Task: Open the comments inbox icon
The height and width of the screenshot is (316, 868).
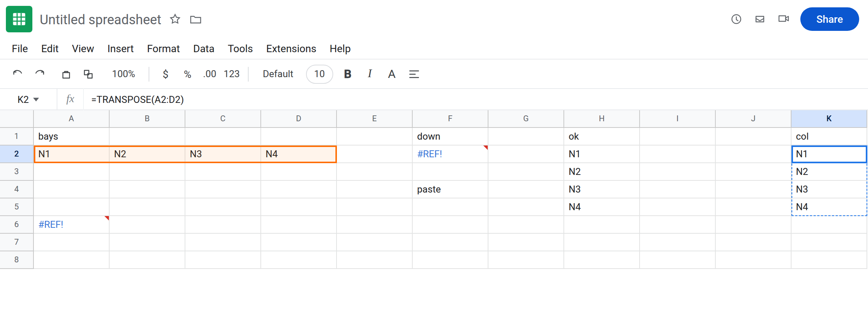Action: (x=760, y=19)
